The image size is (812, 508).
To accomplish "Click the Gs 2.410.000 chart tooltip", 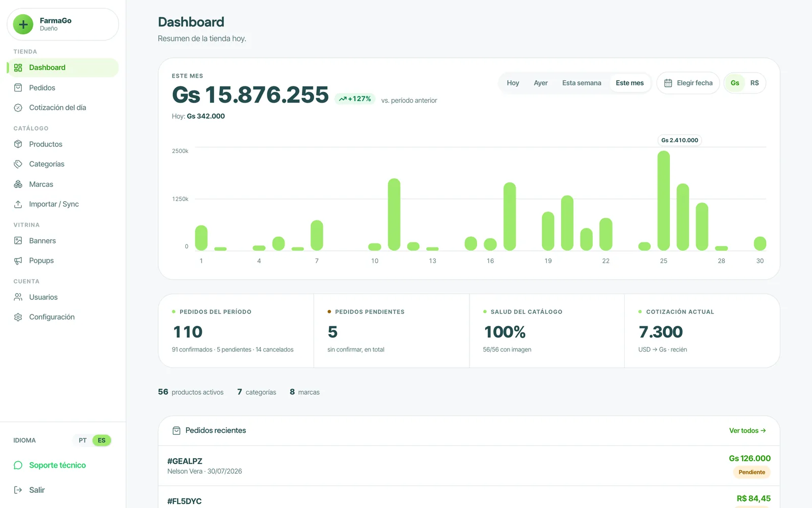I will pos(680,140).
